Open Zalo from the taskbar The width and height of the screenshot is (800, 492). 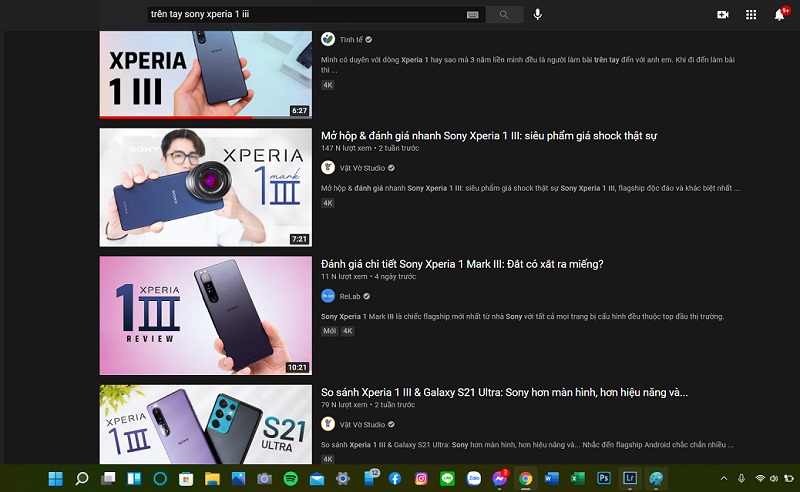(x=474, y=478)
